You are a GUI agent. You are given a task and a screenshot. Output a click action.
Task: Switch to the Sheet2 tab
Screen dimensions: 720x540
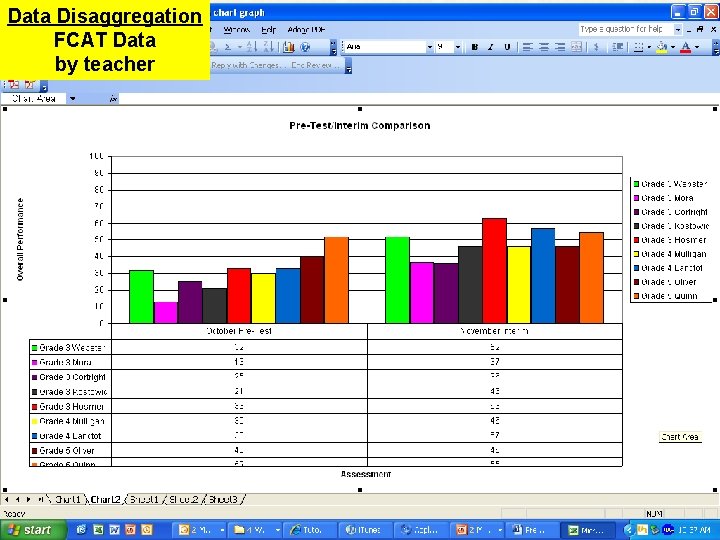click(184, 499)
